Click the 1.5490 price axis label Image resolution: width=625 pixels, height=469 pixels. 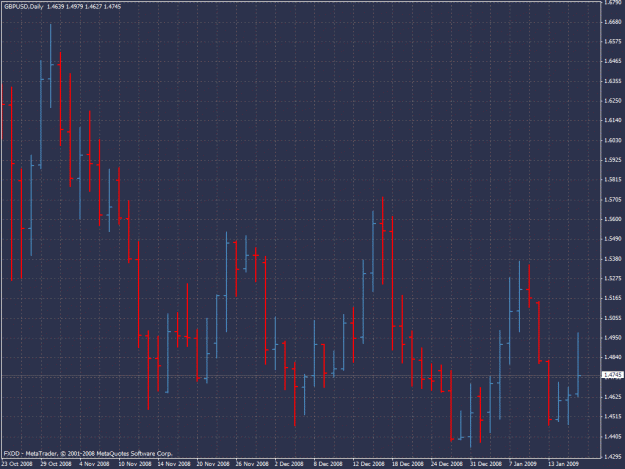pyautogui.click(x=613, y=239)
